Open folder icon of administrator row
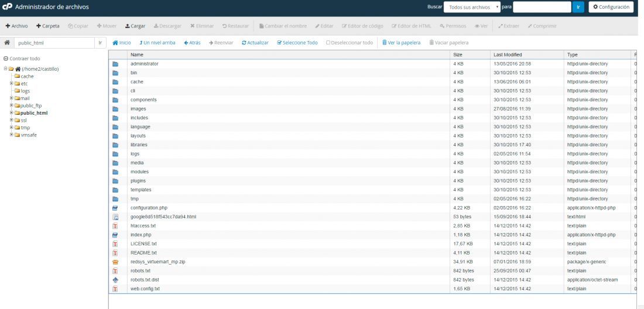Image resolution: width=644 pixels, height=309 pixels. tap(115, 64)
